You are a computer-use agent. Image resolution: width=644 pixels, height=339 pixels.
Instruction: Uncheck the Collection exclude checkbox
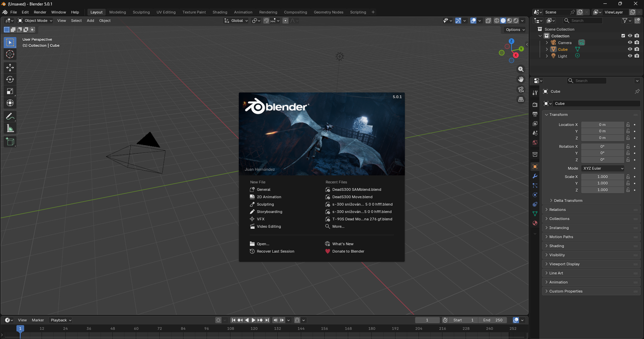pos(623,36)
